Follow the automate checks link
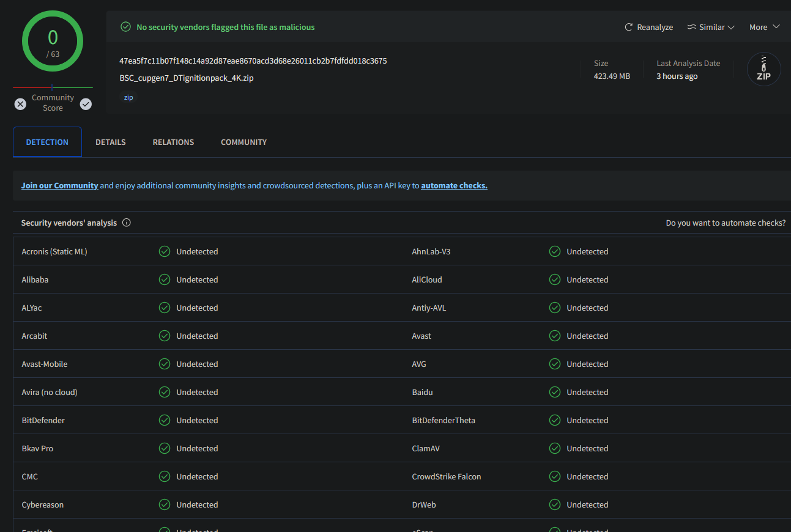 tap(454, 185)
